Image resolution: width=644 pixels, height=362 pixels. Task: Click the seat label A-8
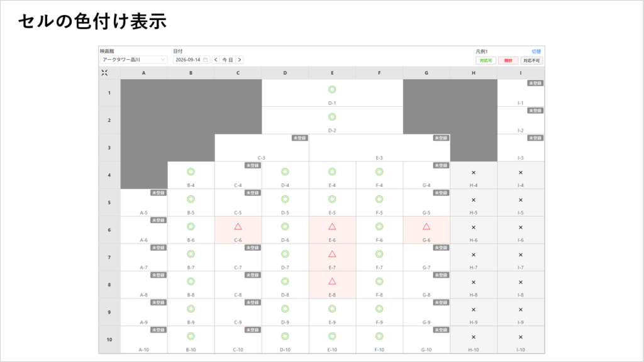[x=144, y=295]
